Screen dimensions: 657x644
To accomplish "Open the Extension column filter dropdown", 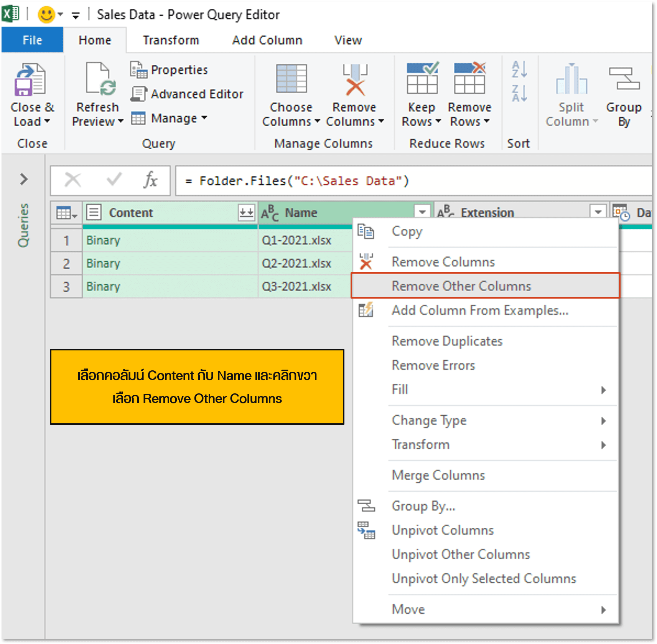I will 597,211.
